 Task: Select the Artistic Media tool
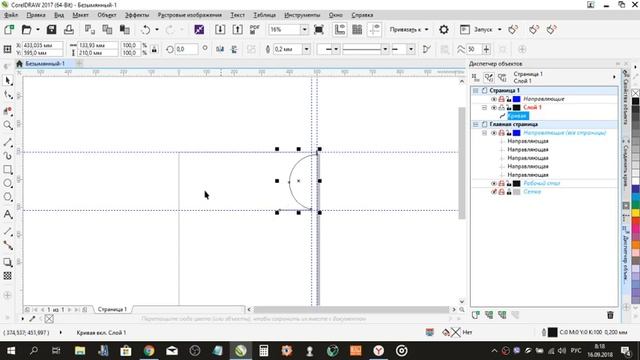[8, 156]
